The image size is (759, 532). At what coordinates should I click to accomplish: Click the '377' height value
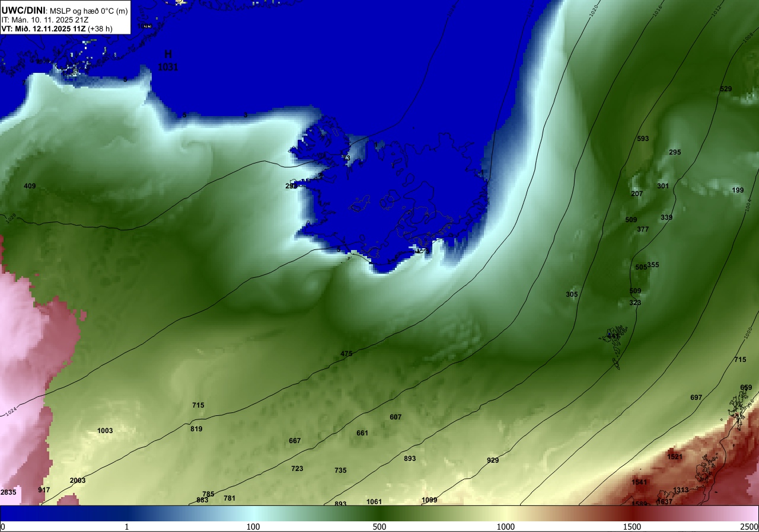click(643, 229)
